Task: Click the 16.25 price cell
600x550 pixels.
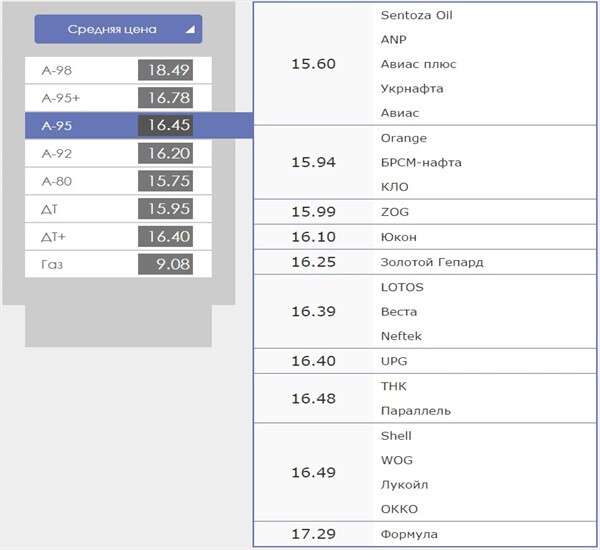Action: click(313, 262)
